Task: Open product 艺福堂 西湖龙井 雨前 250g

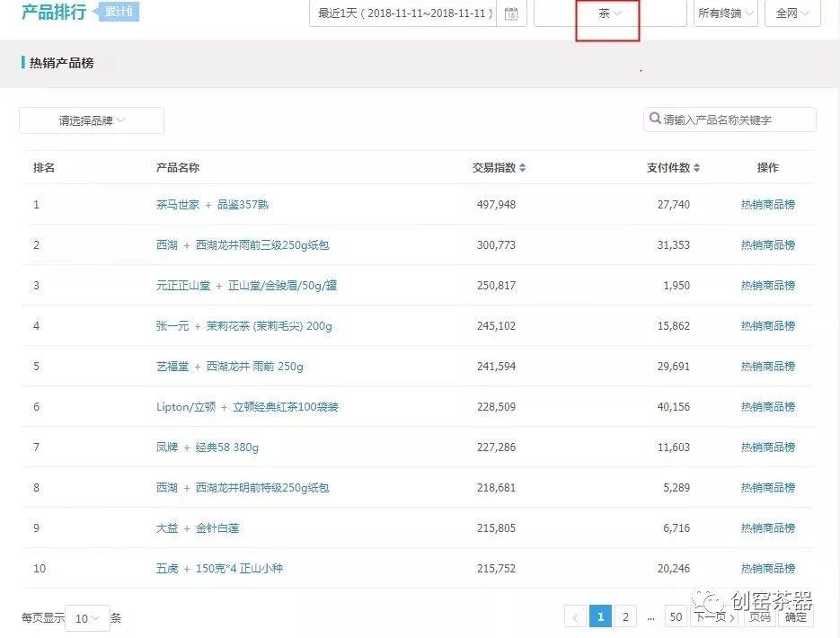Action: click(229, 367)
